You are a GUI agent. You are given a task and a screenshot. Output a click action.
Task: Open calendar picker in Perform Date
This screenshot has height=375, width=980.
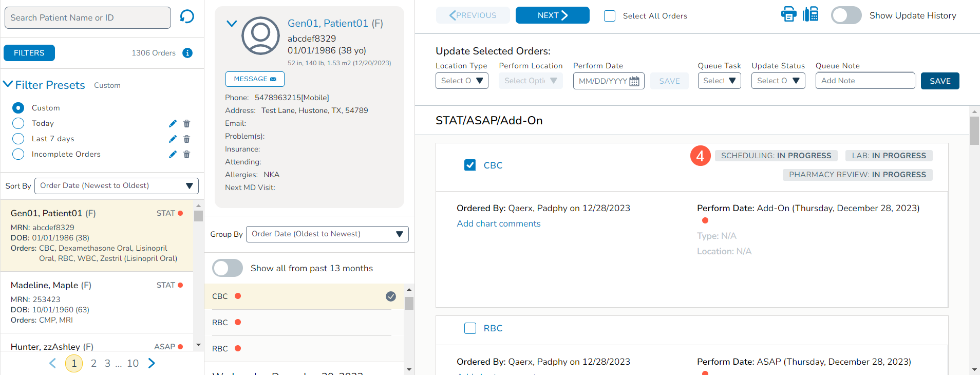coord(634,81)
